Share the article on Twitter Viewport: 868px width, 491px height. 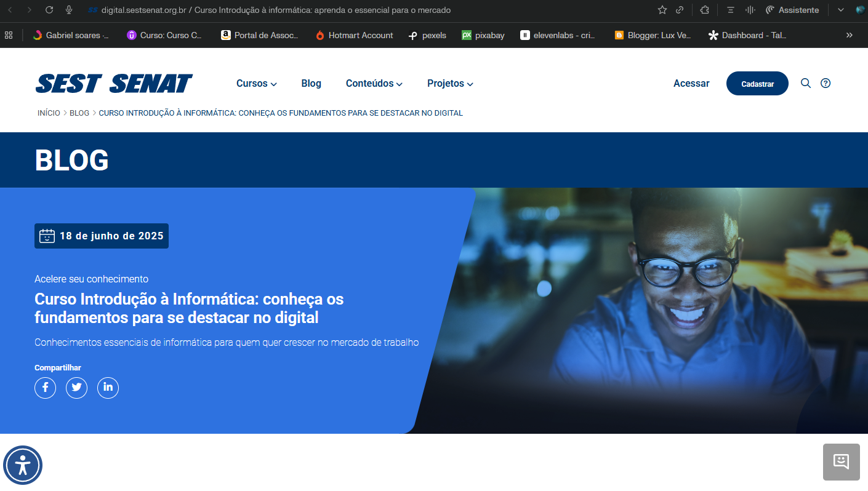[x=76, y=388]
